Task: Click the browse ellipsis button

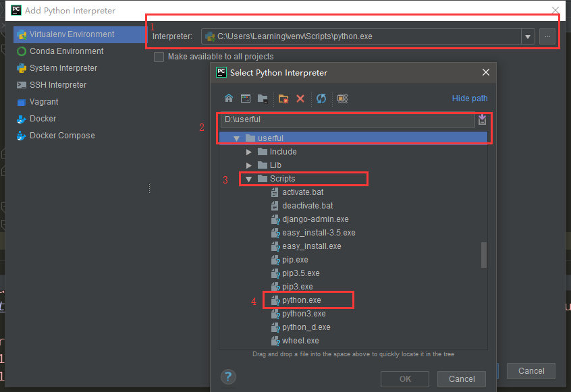Action: click(547, 36)
